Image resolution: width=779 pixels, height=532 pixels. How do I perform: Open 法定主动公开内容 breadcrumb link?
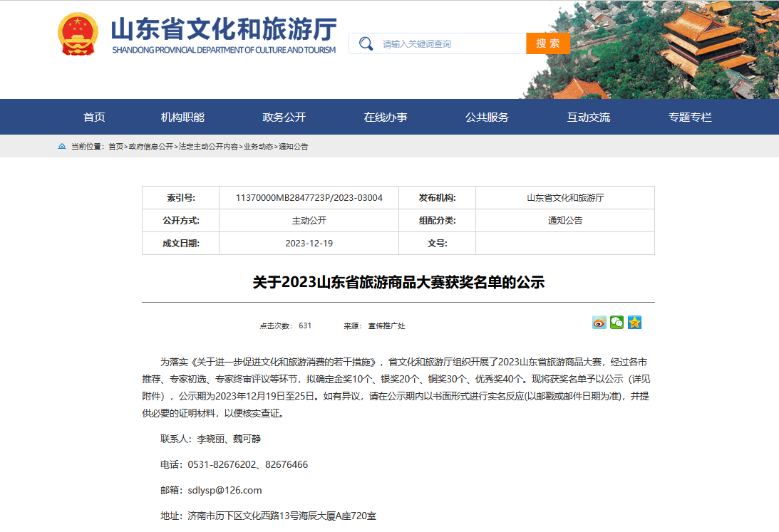point(208,147)
